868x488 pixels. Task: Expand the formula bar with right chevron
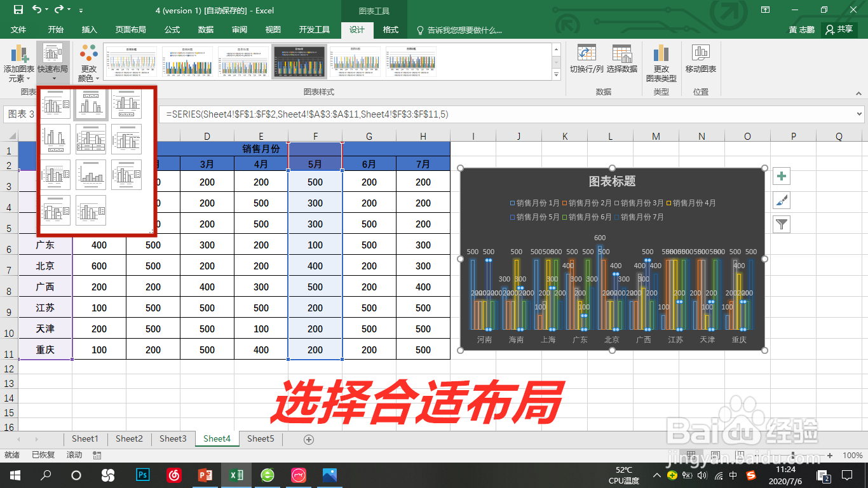point(860,114)
